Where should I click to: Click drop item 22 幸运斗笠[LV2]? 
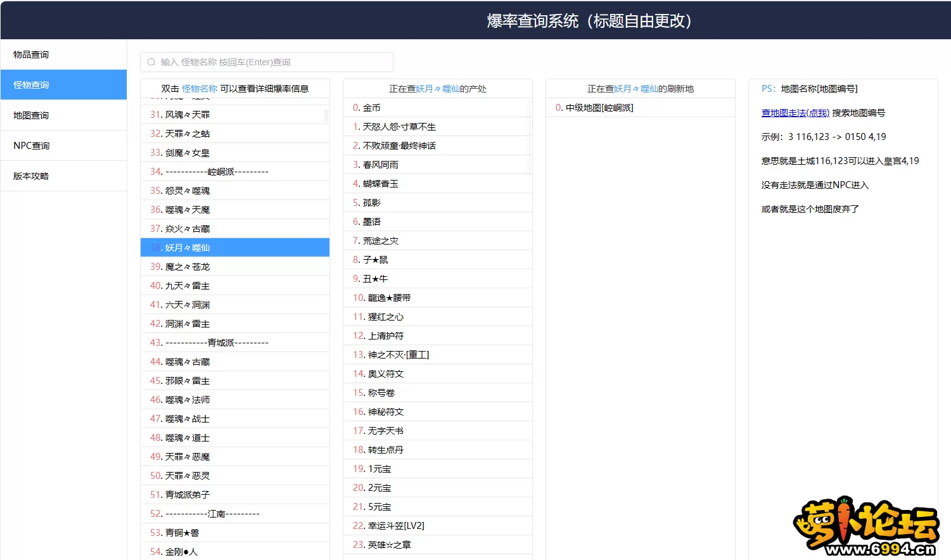coord(438,526)
